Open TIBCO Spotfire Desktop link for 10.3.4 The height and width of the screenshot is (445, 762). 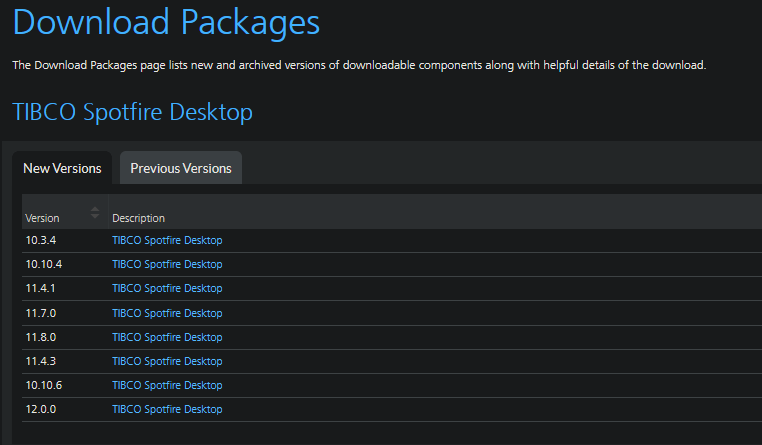tap(167, 240)
